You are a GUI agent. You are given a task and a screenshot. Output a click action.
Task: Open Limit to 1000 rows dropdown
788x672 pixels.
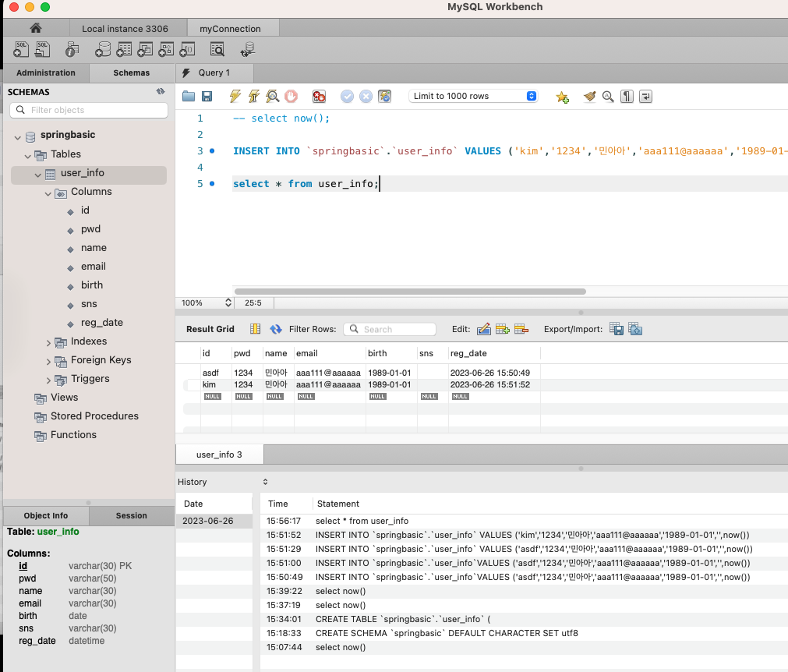click(x=473, y=96)
